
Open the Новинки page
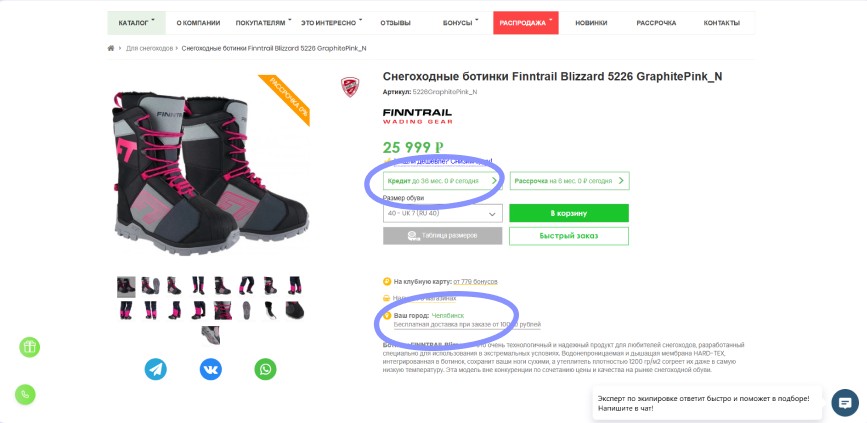pos(591,22)
